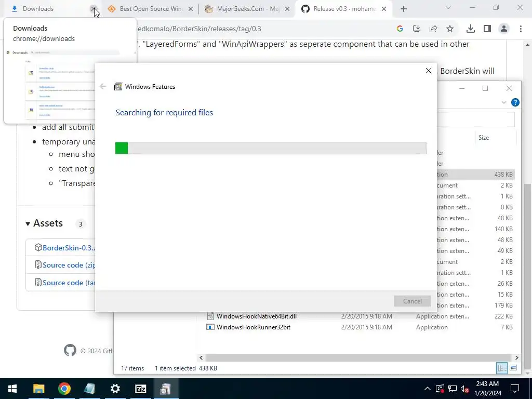Show hidden system tray icons
Screen dimensions: 532x399
[428, 389]
